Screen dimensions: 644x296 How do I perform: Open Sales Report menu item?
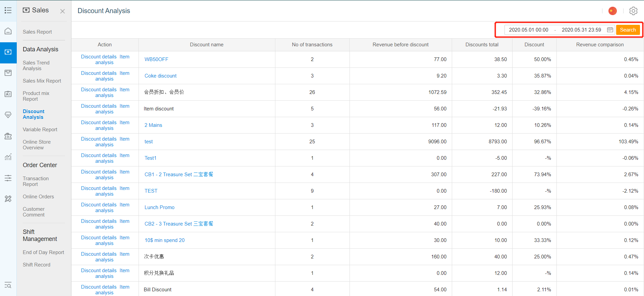37,32
